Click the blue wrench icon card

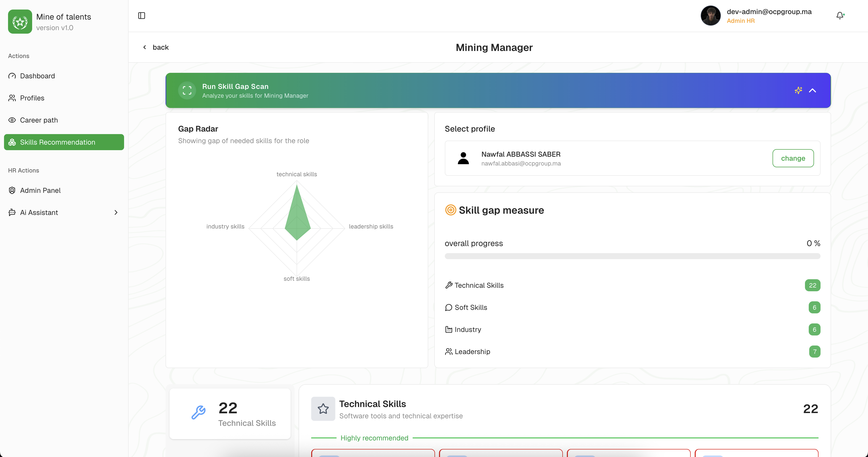pyautogui.click(x=198, y=412)
